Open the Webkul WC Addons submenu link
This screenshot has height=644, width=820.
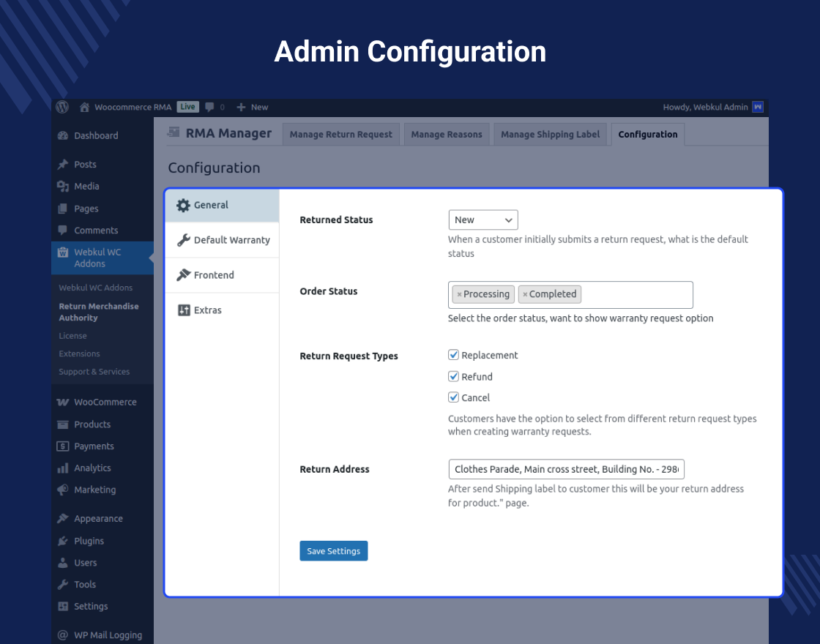96,288
